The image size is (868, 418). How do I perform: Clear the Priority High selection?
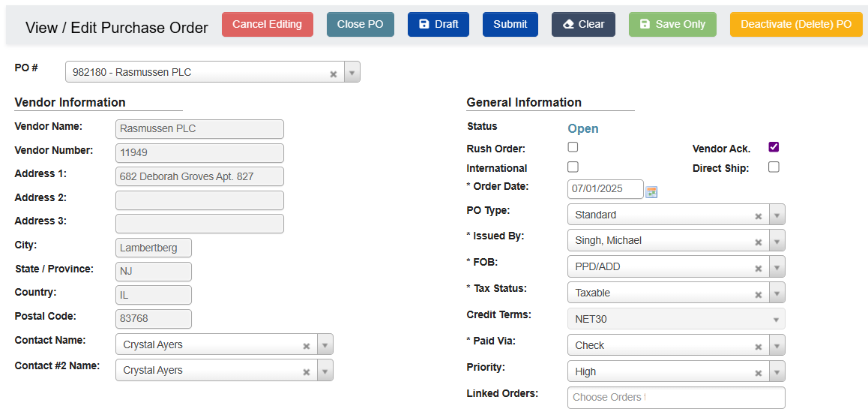click(x=759, y=373)
